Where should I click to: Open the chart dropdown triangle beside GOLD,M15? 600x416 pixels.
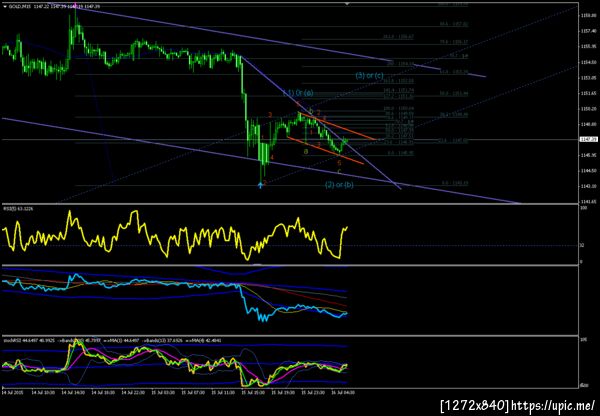[x=5, y=7]
